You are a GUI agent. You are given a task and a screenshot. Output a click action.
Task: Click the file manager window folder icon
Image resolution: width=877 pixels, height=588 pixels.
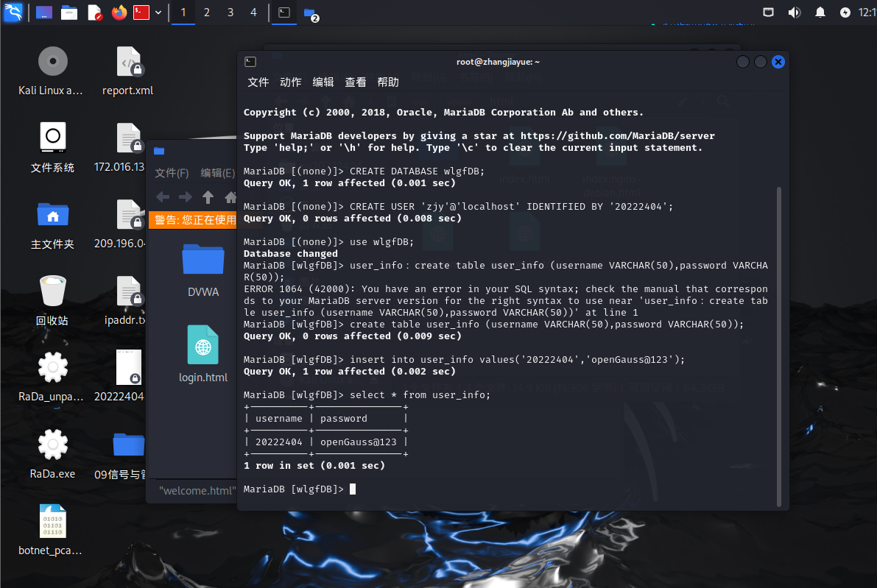(x=159, y=151)
